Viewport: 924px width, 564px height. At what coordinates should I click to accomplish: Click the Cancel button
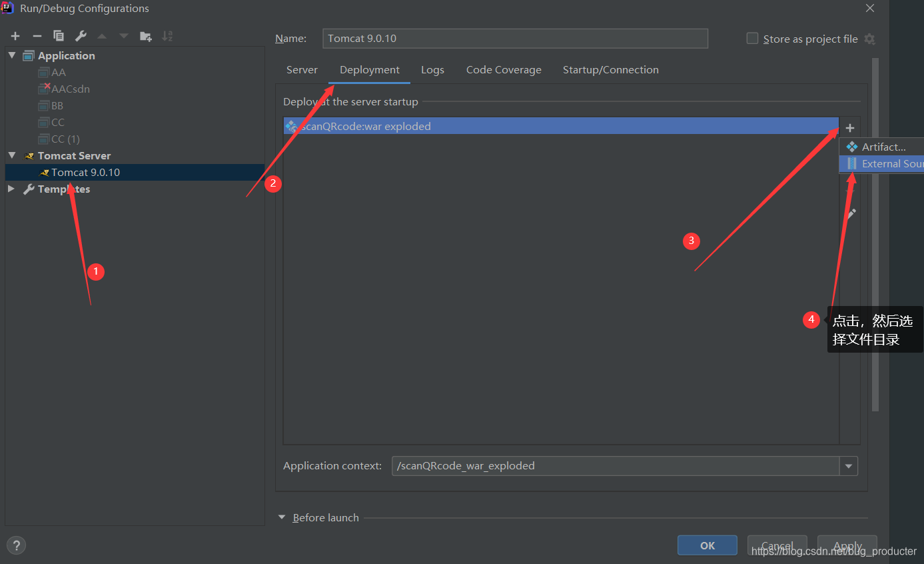pos(777,545)
